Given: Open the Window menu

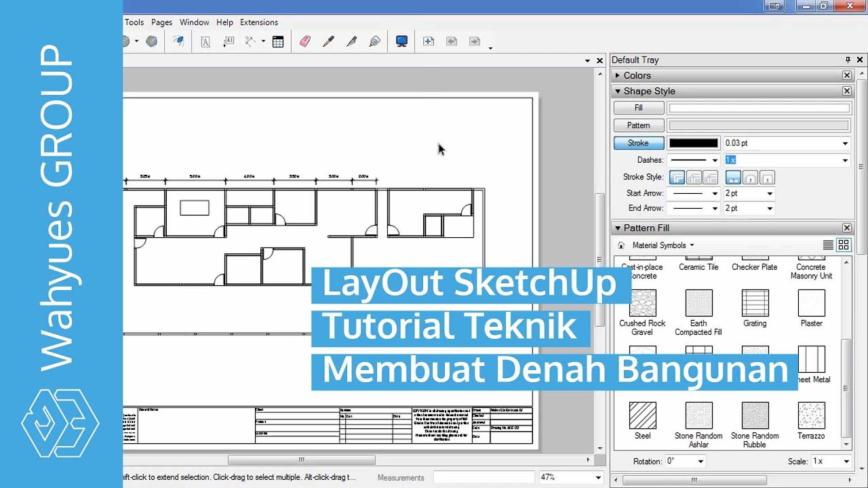Looking at the screenshot, I should (195, 22).
